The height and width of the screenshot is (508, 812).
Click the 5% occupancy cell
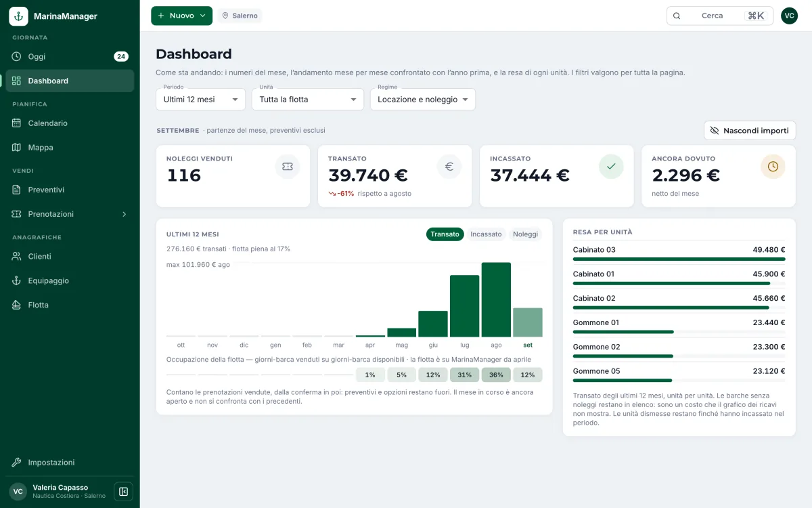(401, 375)
